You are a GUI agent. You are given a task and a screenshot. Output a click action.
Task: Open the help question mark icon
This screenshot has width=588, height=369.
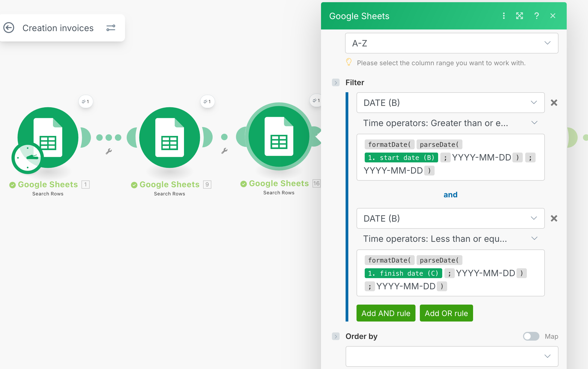[536, 16]
